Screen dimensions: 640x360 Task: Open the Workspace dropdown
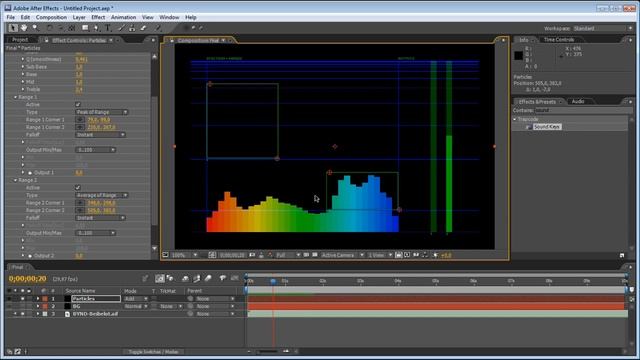[602, 28]
